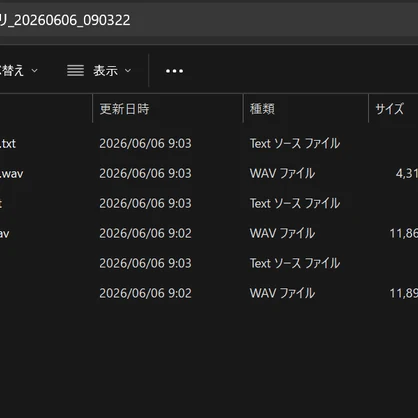Open the 並べ替え sort dropdown chevron
This screenshot has height=418, width=418.
(x=34, y=71)
